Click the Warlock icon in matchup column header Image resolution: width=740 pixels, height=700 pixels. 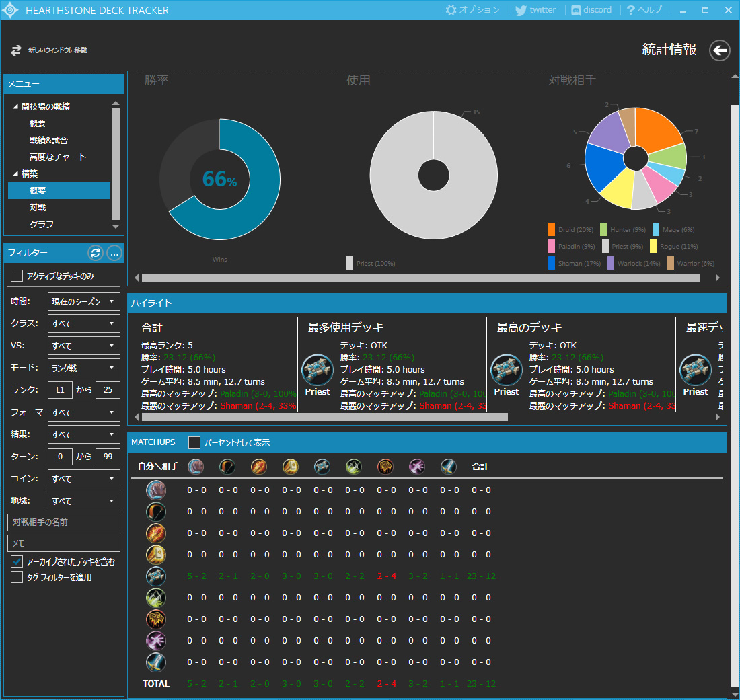pyautogui.click(x=417, y=467)
